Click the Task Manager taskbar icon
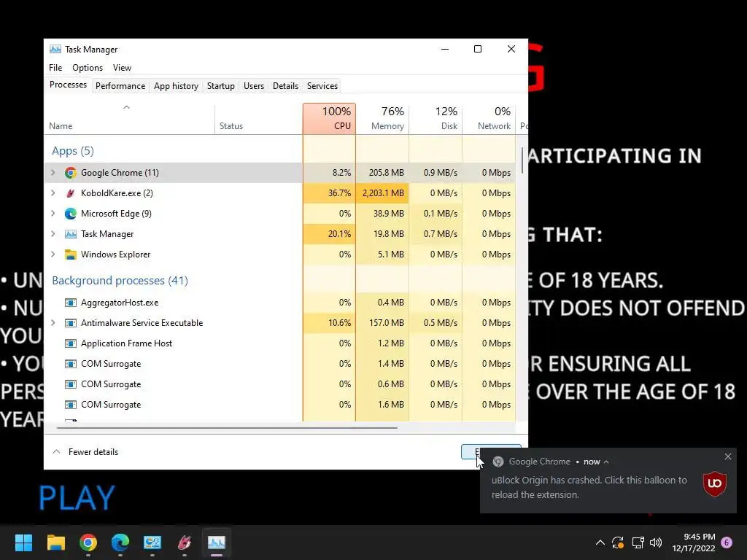The height and width of the screenshot is (560, 747). 216,542
